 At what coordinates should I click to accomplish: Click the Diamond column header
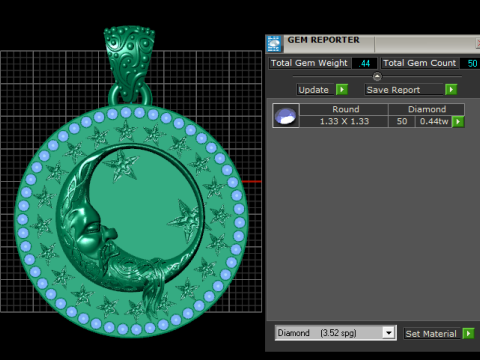[x=427, y=109]
